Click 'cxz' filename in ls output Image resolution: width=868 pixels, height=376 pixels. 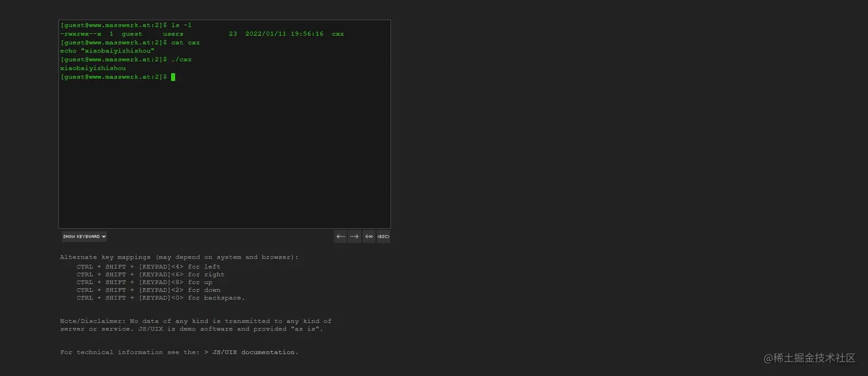click(x=338, y=34)
